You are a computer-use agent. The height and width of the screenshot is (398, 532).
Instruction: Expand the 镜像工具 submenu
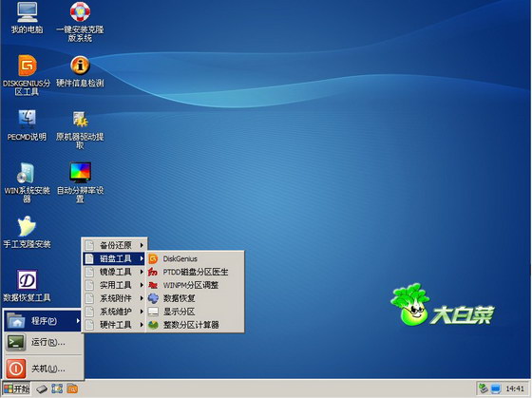tap(114, 272)
